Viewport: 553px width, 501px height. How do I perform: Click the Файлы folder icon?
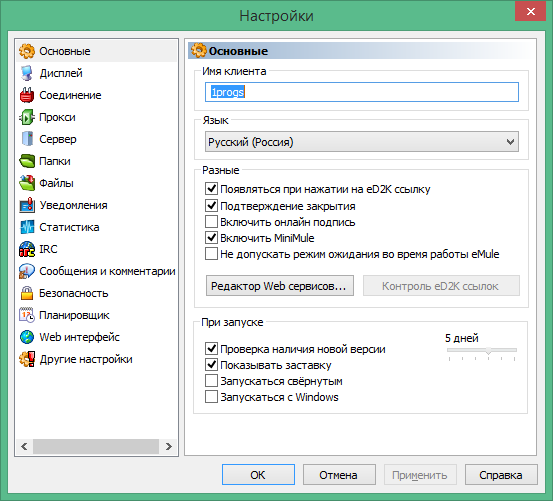(x=27, y=183)
